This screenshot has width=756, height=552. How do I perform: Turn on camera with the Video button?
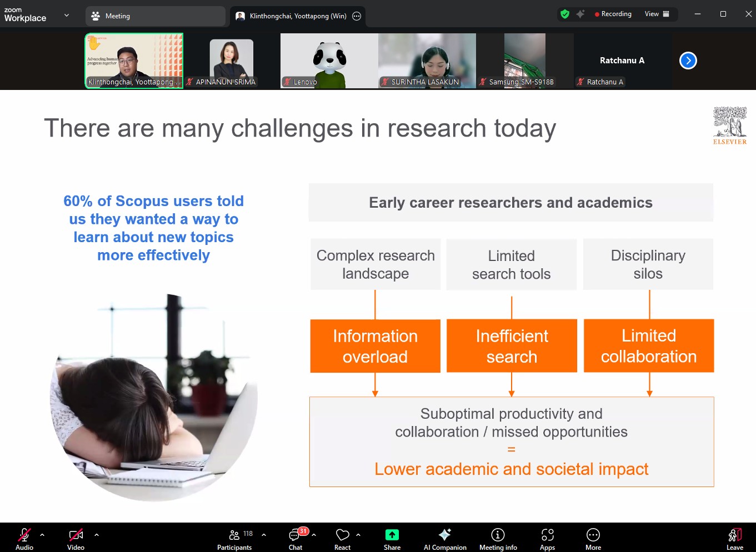[x=76, y=539]
